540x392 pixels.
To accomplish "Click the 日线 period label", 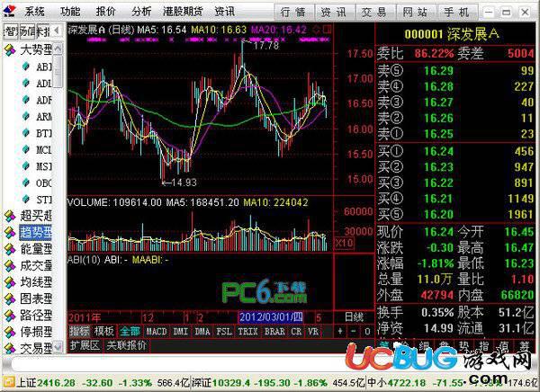I will tap(354, 317).
